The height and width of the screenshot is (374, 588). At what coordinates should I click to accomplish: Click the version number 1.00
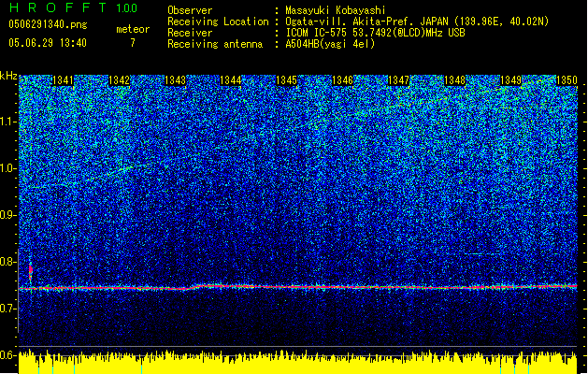(x=127, y=7)
